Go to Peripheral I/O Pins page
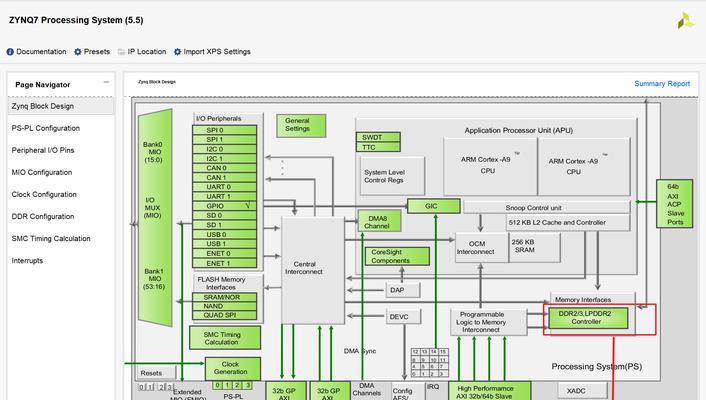The image size is (706, 400). (x=42, y=150)
